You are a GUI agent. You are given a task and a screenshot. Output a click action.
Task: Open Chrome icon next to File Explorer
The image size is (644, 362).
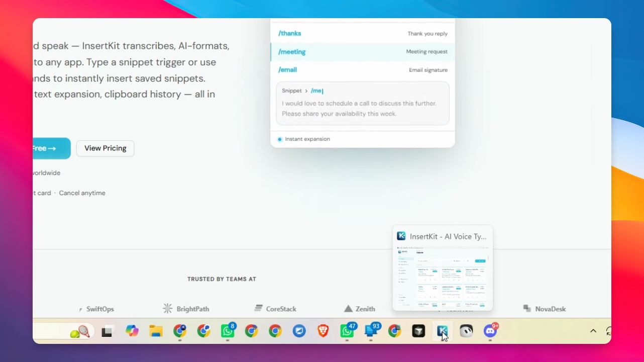click(180, 331)
